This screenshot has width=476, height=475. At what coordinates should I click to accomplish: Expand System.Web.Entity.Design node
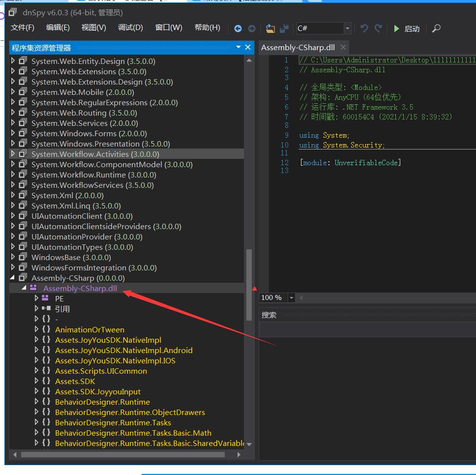(x=13, y=60)
